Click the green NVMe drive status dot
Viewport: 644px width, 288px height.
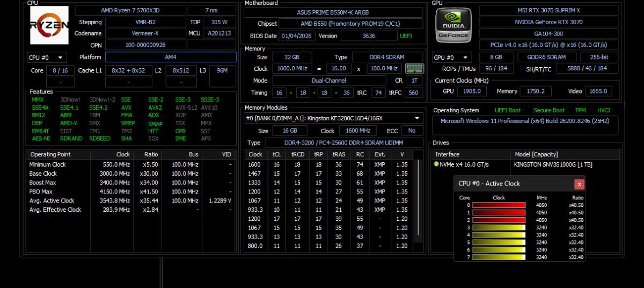tap(436, 164)
